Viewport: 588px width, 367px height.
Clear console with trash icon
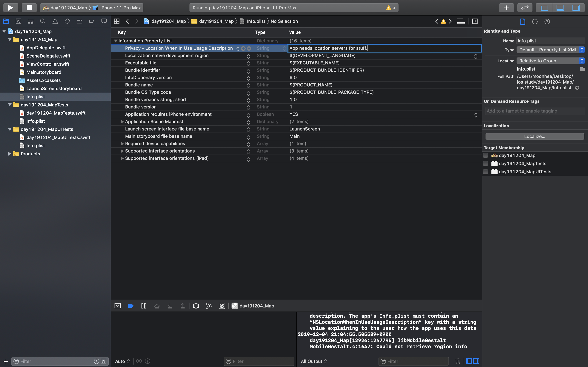(x=458, y=361)
